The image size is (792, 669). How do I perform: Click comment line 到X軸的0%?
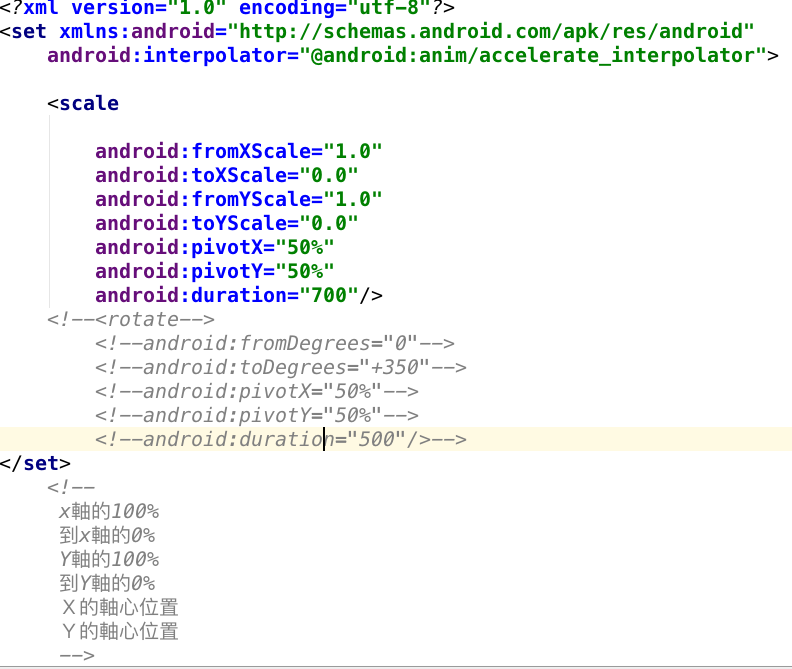tap(107, 535)
